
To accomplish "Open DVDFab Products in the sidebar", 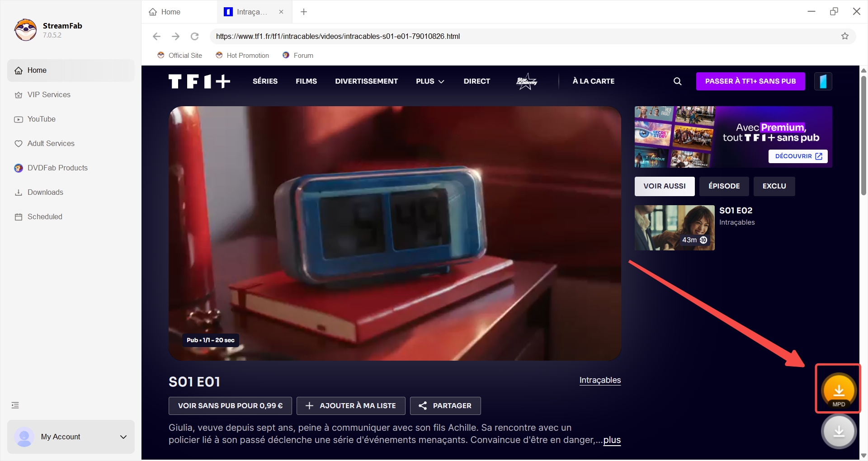I will click(71, 168).
